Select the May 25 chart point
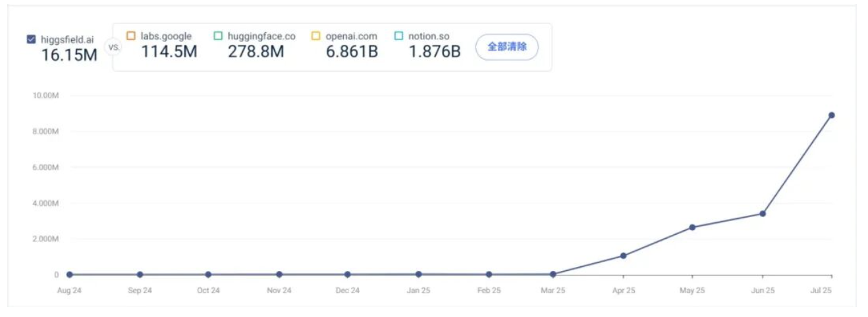Screen dimensions: 868x317 pyautogui.click(x=692, y=228)
